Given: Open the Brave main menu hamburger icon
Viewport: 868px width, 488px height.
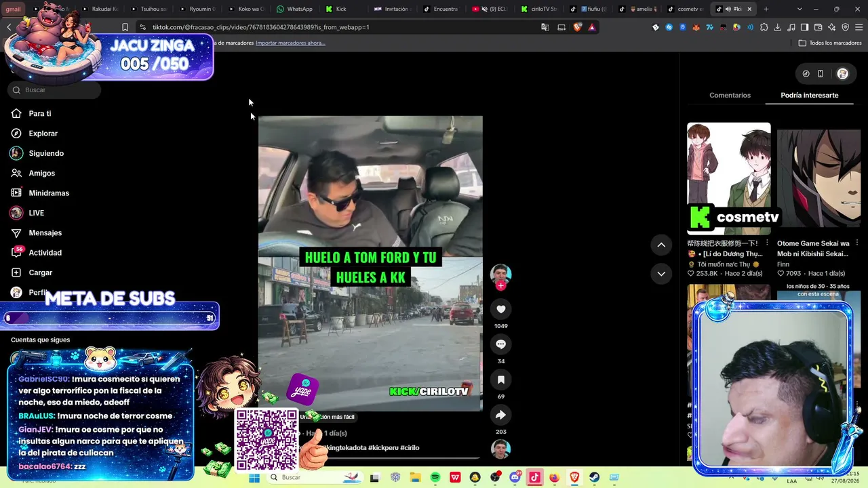Looking at the screenshot, I should (859, 27).
